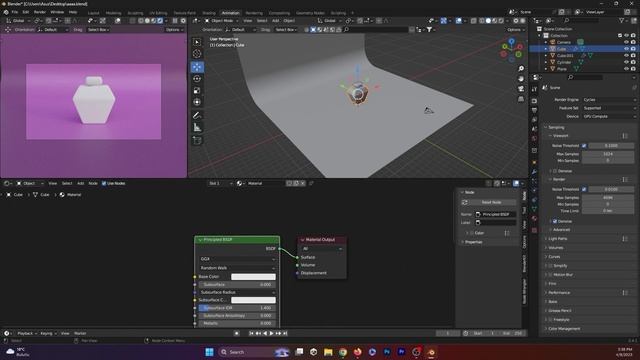Viewport: 640px width, 360px height.
Task: Open the Output properties tab icon
Action: 534,111
